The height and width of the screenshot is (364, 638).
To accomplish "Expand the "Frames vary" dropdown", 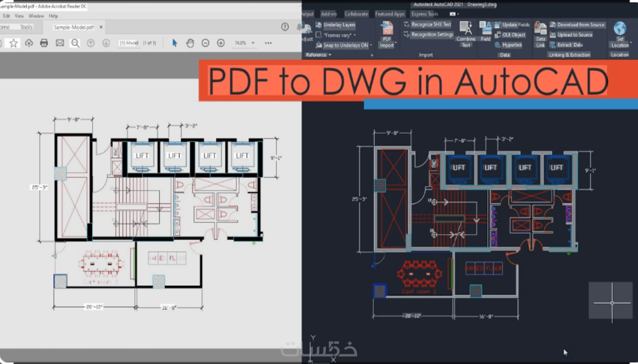I will tap(355, 35).
